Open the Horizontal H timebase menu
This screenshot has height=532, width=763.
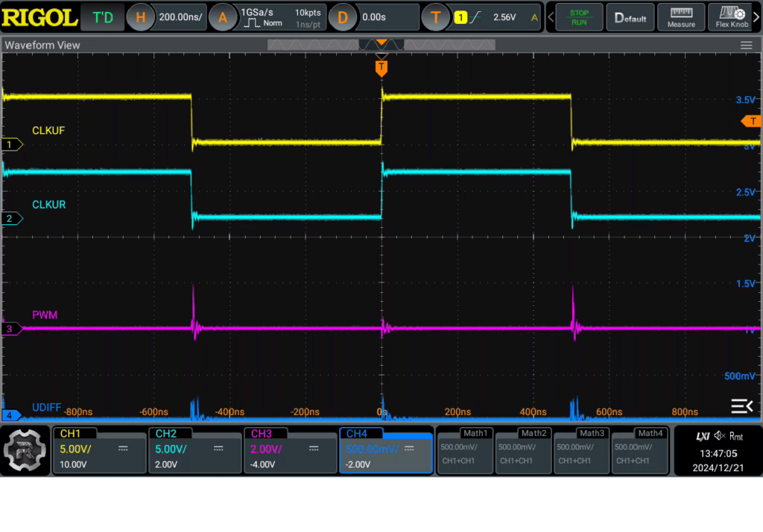(x=140, y=18)
